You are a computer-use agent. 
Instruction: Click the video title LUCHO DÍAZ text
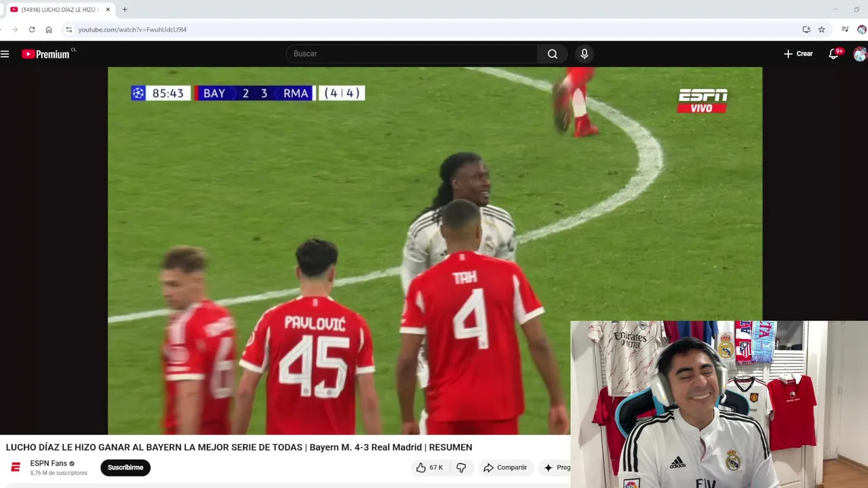tap(239, 447)
